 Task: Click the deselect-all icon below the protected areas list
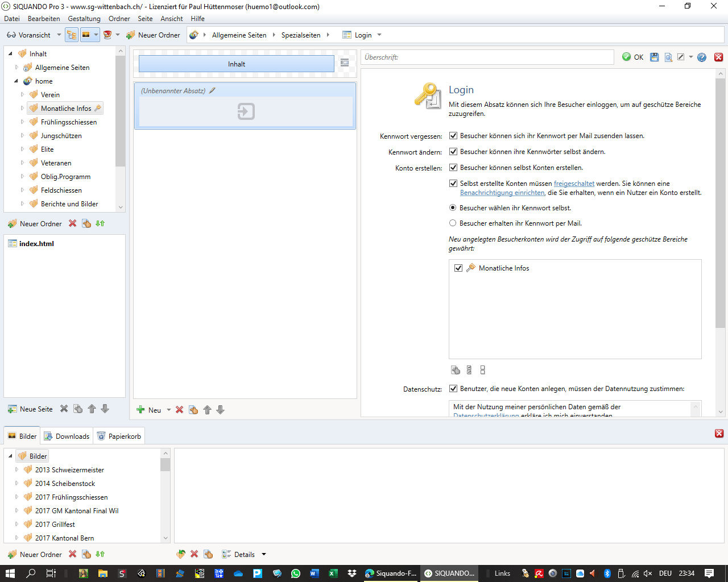pos(482,370)
